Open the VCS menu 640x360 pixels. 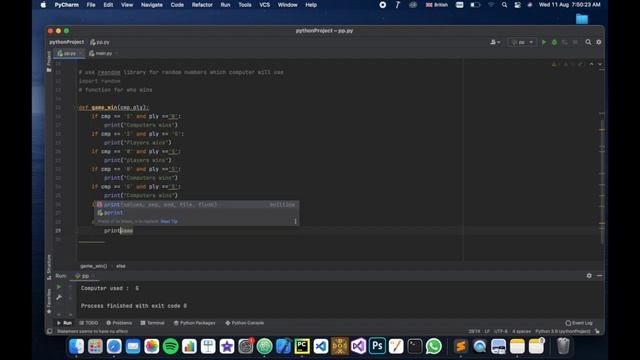264,5
